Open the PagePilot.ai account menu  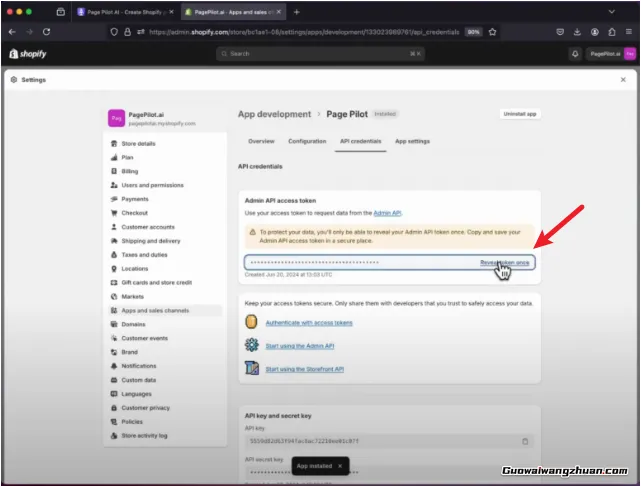tap(609, 54)
